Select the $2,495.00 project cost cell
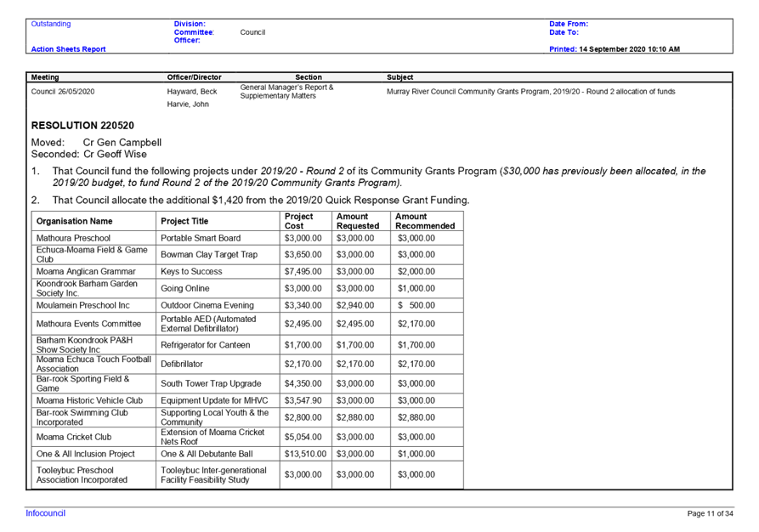This screenshot has height=532, width=759. (x=305, y=323)
